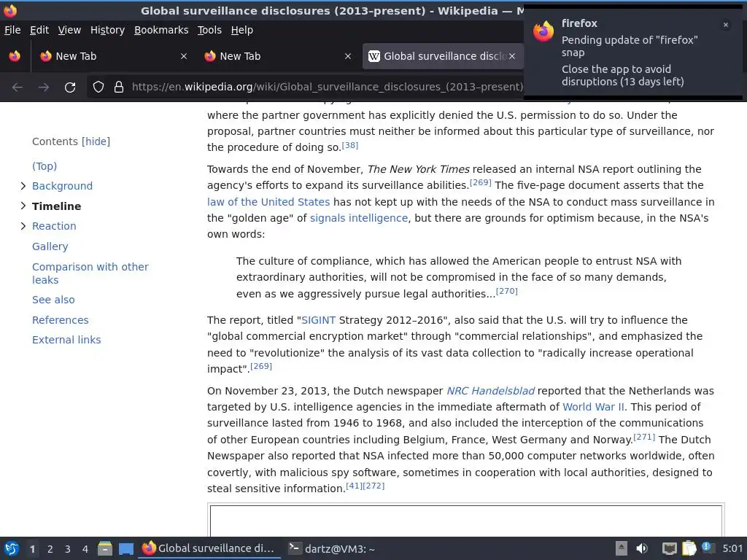The image size is (747, 560).
Task: Follow the signals intelligence link
Action: click(359, 218)
